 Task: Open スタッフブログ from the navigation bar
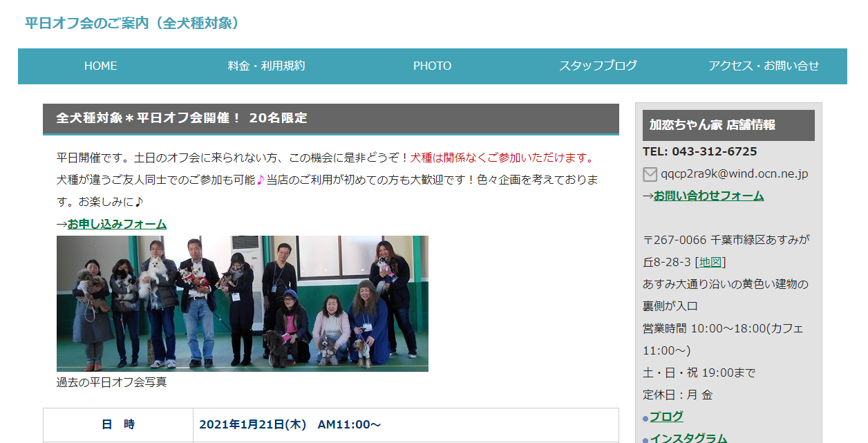(598, 66)
